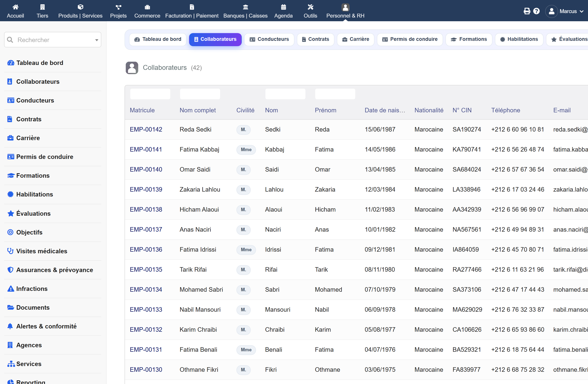
Task: Click the Banques | Caisses bank icon
Action: (x=245, y=7)
